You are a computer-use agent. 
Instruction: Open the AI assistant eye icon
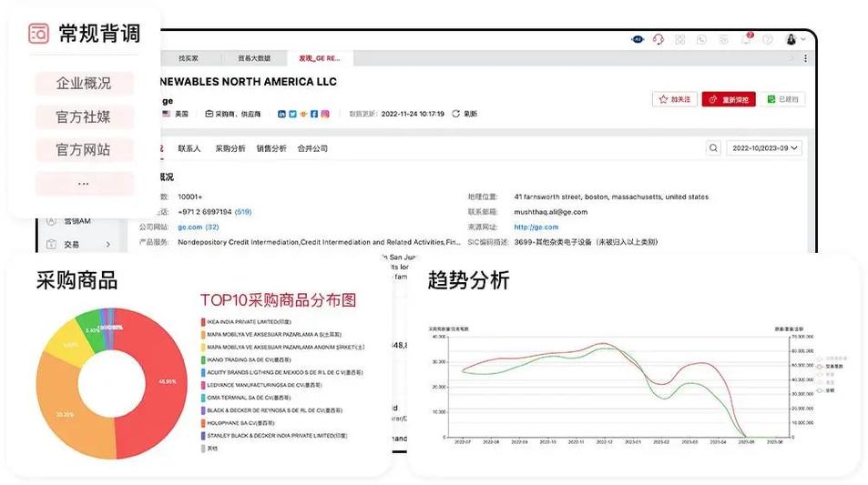pos(638,39)
